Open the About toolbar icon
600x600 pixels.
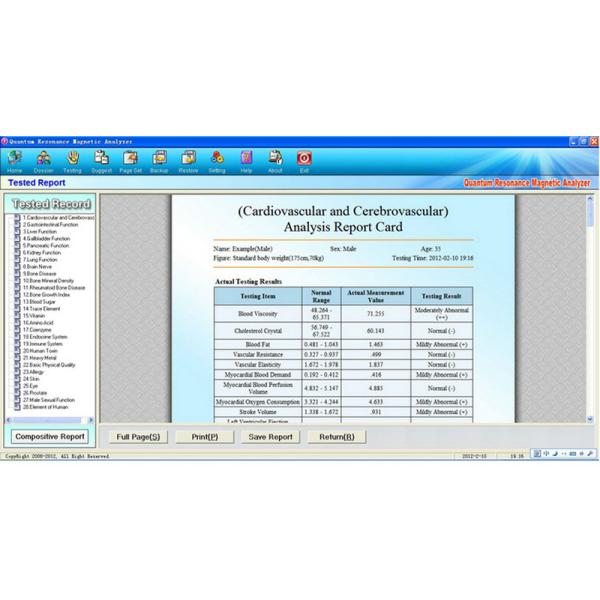tap(275, 159)
